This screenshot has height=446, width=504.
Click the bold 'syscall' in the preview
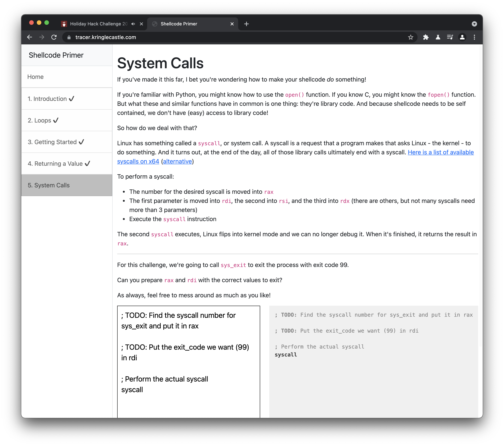point(286,355)
